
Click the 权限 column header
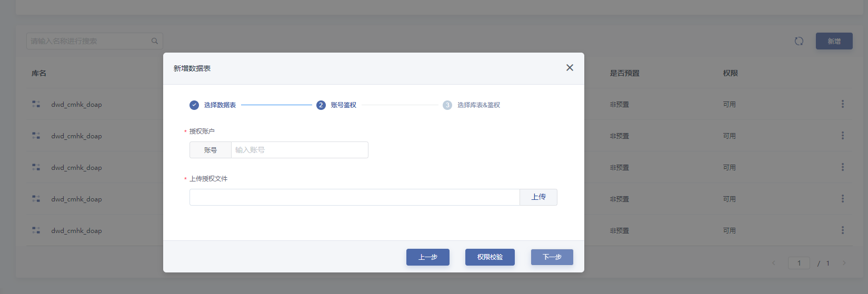731,73
